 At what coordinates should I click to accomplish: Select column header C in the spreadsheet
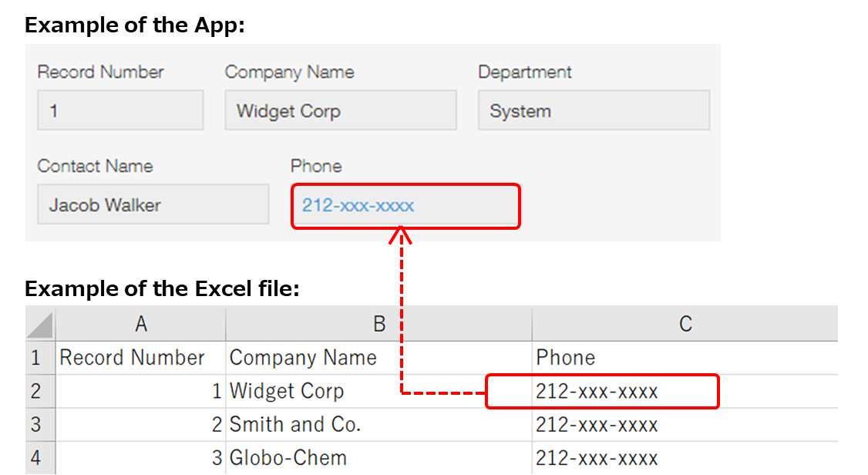tap(685, 323)
